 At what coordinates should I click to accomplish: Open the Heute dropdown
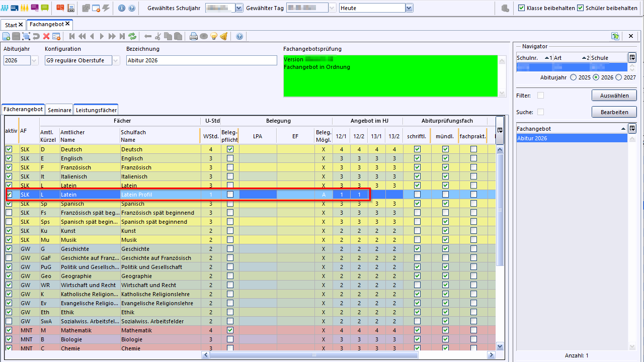tap(409, 8)
